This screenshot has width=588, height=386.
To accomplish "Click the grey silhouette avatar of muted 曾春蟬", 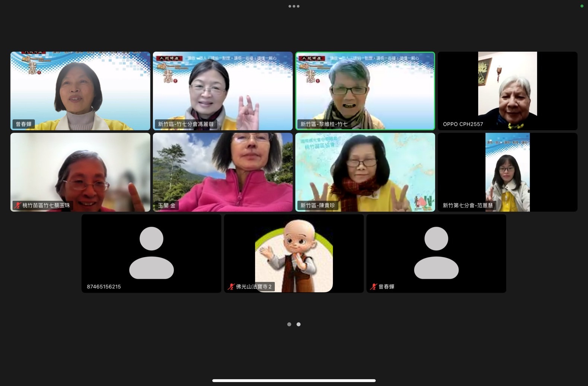I will [436, 253].
